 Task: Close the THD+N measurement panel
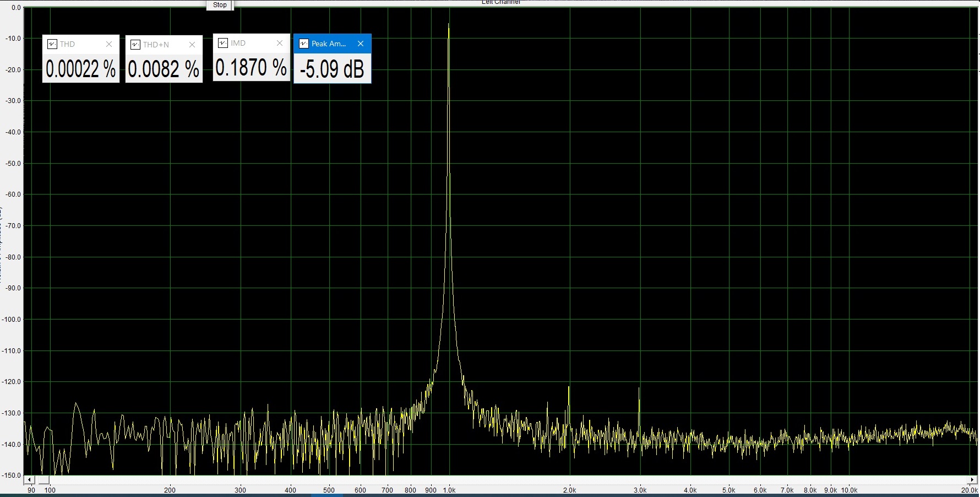(192, 45)
